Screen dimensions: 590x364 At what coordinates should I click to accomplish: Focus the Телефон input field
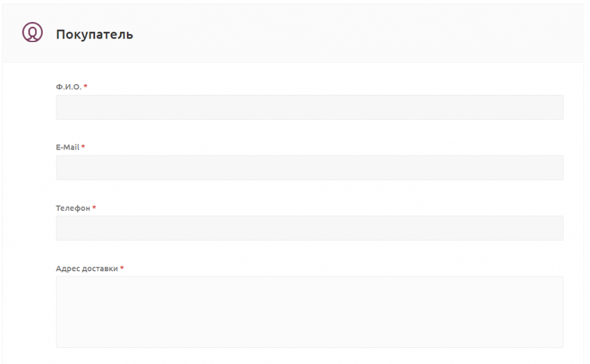[309, 228]
